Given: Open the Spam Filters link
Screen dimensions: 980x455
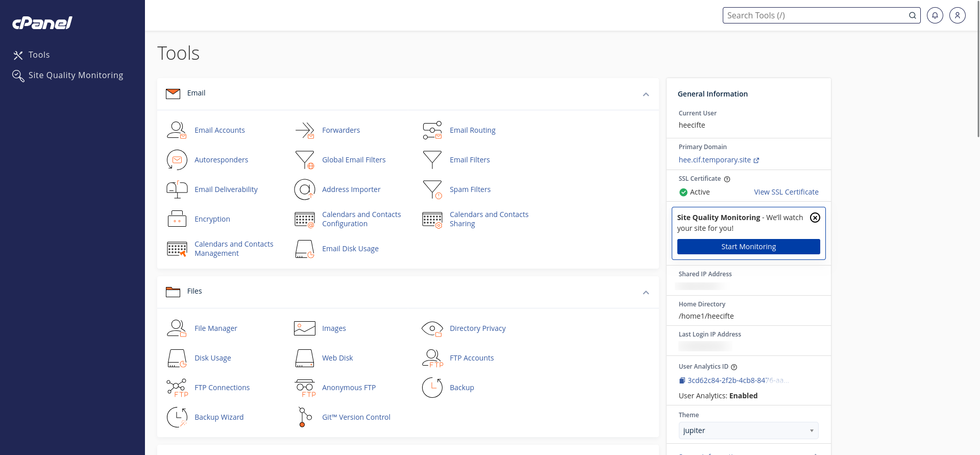Looking at the screenshot, I should coord(470,189).
